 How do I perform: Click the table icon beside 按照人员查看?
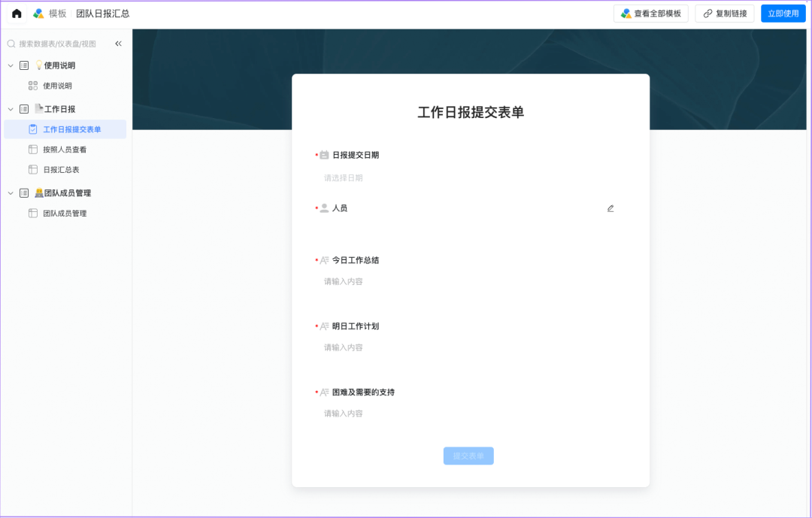point(33,150)
